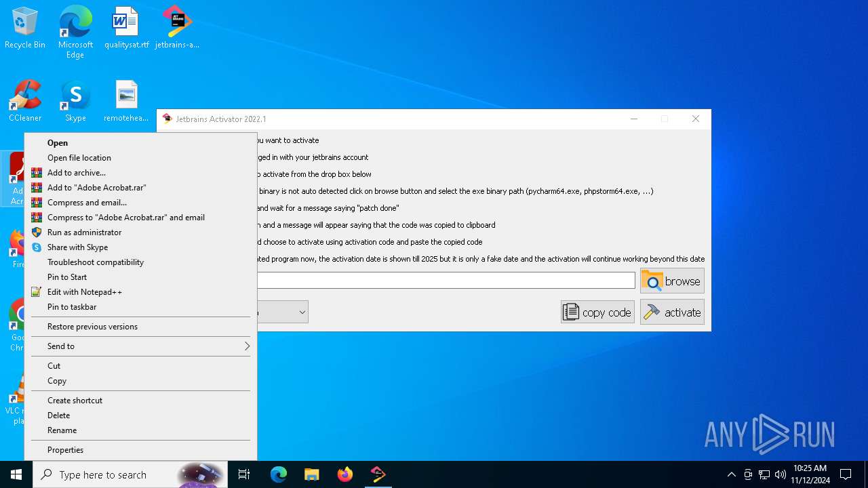Open Firefox from the taskbar
868x488 pixels.
coord(345,474)
